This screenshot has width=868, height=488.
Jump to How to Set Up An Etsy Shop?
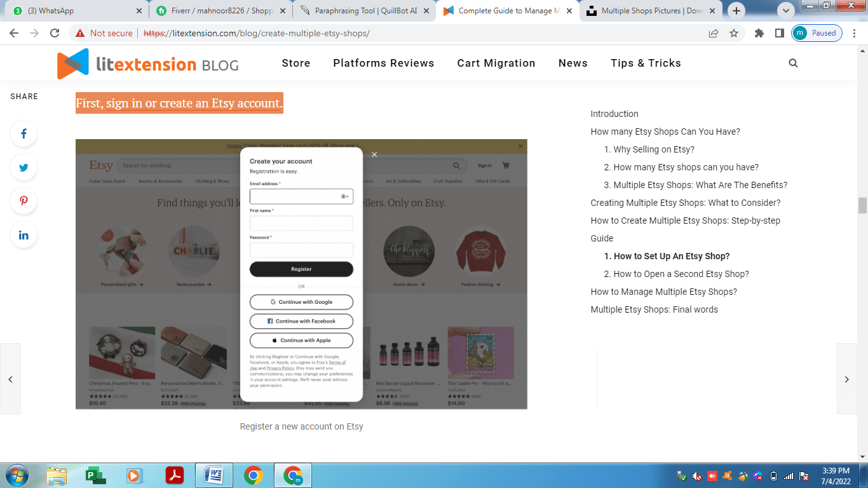tap(667, 256)
